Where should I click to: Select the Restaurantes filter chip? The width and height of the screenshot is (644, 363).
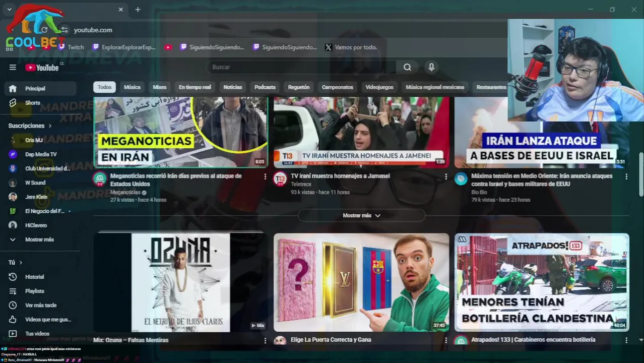(491, 87)
